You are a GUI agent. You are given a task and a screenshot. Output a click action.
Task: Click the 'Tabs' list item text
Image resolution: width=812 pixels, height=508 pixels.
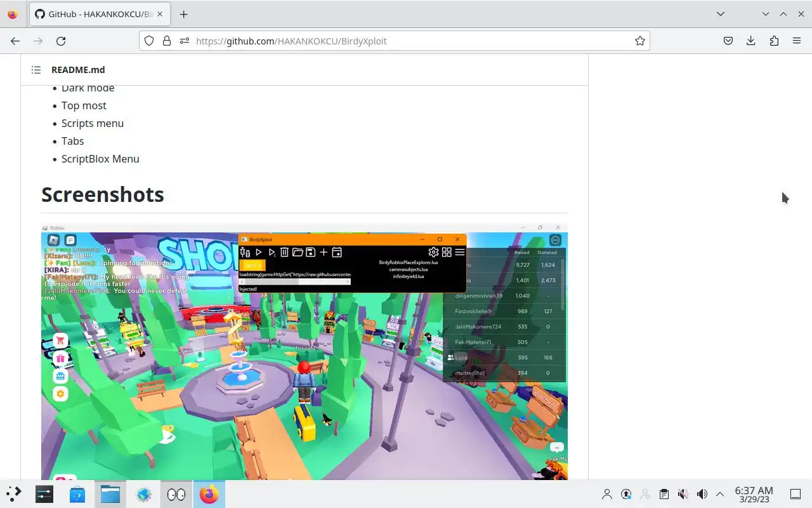tap(72, 141)
